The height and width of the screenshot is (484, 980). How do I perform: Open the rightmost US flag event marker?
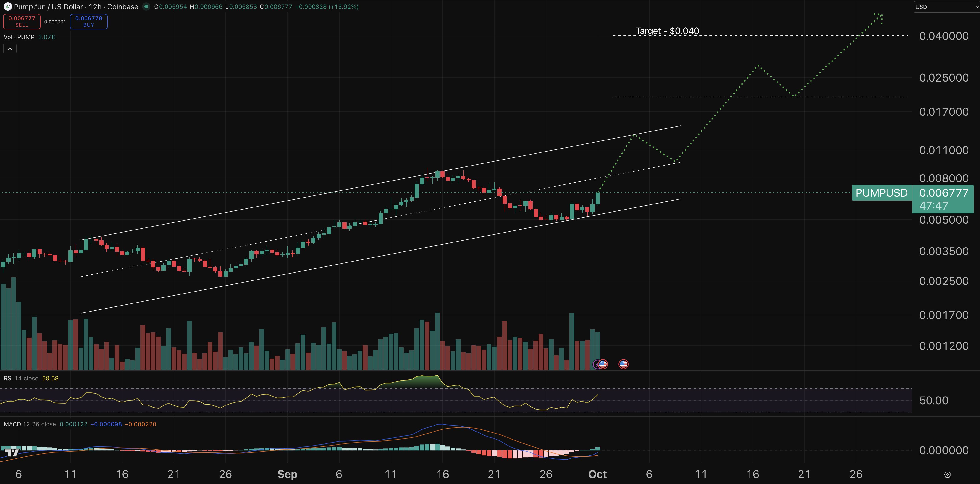click(623, 364)
